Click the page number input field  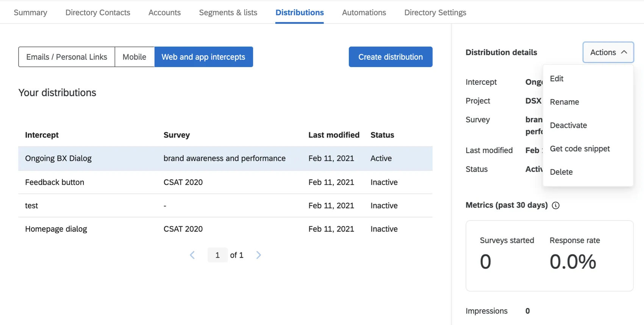click(217, 255)
